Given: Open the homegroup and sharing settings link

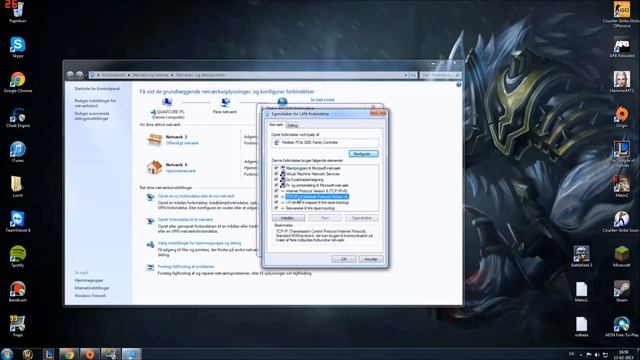Looking at the screenshot, I should coord(199,243).
